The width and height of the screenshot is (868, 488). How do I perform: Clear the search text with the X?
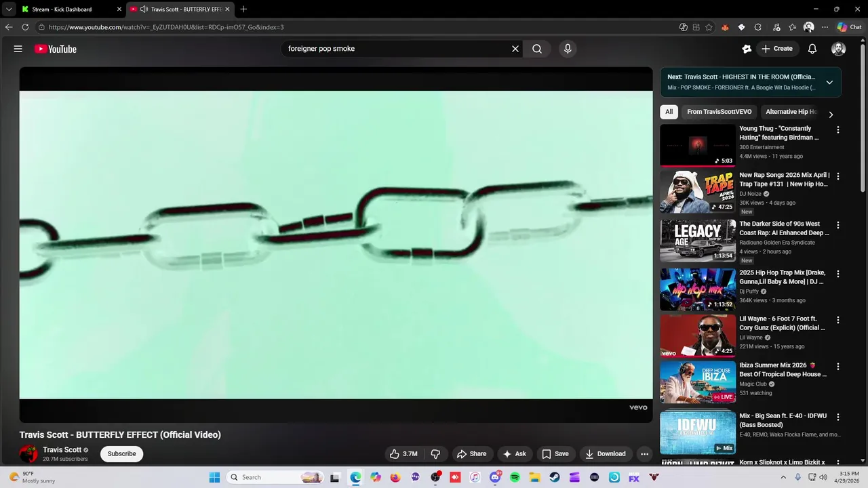pyautogui.click(x=515, y=49)
